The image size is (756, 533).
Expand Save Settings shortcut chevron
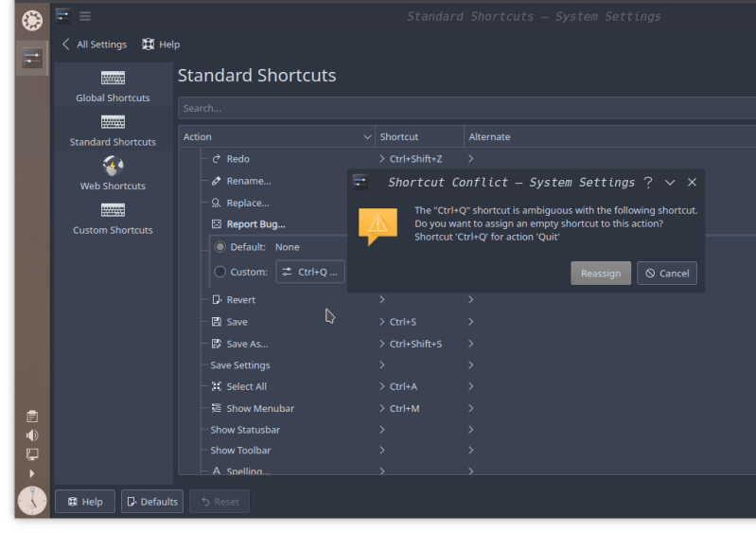coord(382,365)
